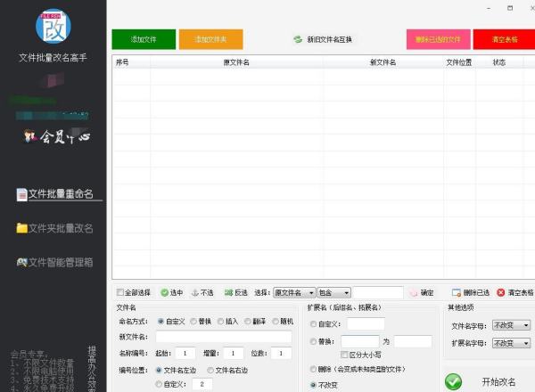This screenshot has width=535, height=392.
Task: Click the red 清空表格 icon below table
Action: tap(501, 292)
